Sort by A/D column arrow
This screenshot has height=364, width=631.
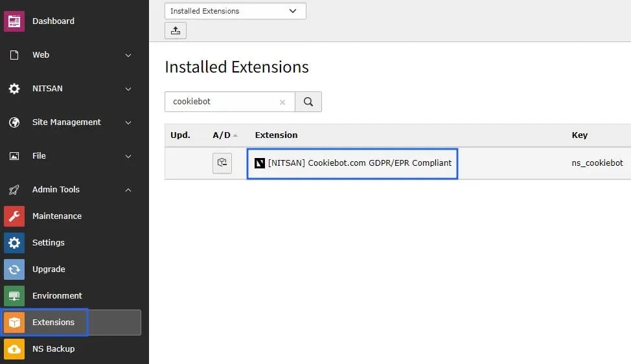pyautogui.click(x=235, y=135)
